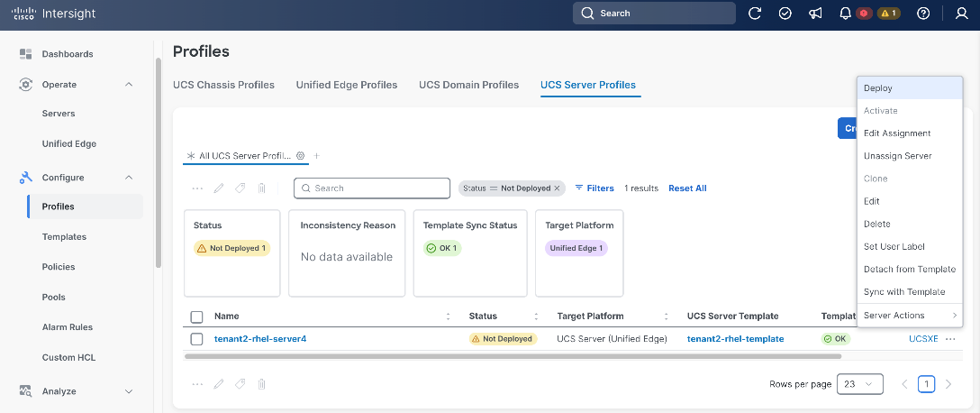The image size is (980, 413).
Task: Remove the Status Not Deployed filter chip
Action: click(x=557, y=188)
